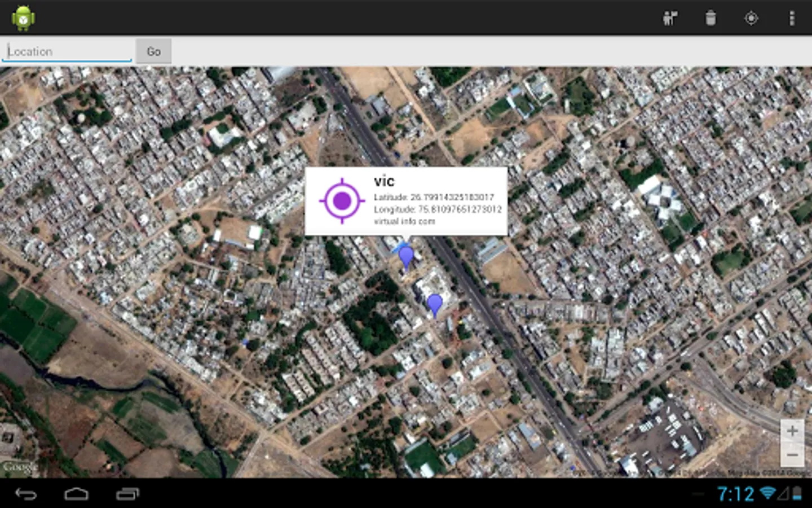
Task: Zoom in using the plus control
Action: pos(793,432)
